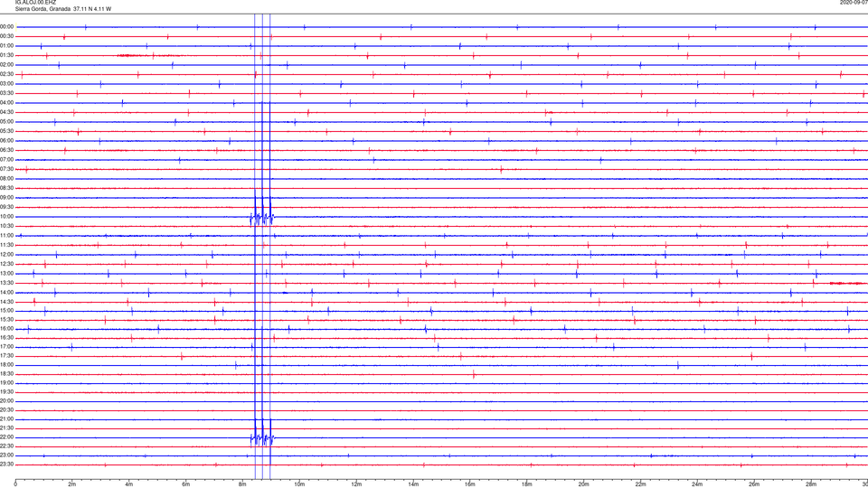Screen dimensions: 868x488
Task: Pick the 07:30 row label
Action: click(7, 169)
